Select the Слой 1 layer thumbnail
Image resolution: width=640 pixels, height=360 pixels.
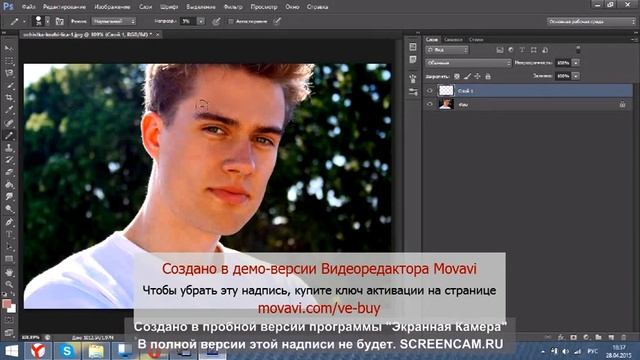coord(446,91)
